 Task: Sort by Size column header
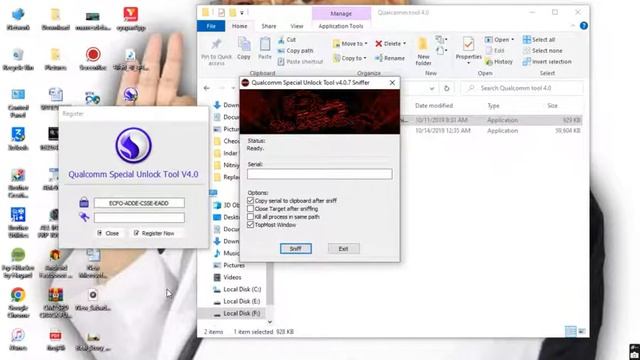[x=552, y=106]
